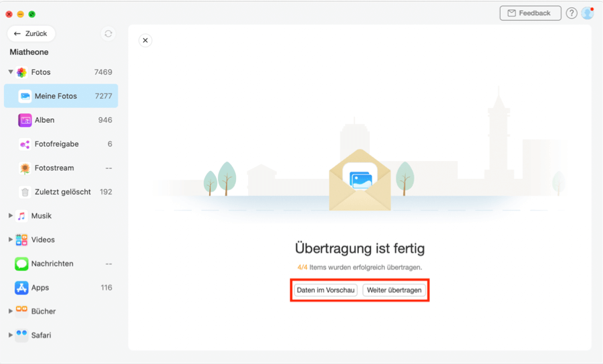This screenshot has height=364, width=603.
Task: Expand the Videos category
Action: pyautogui.click(x=11, y=240)
